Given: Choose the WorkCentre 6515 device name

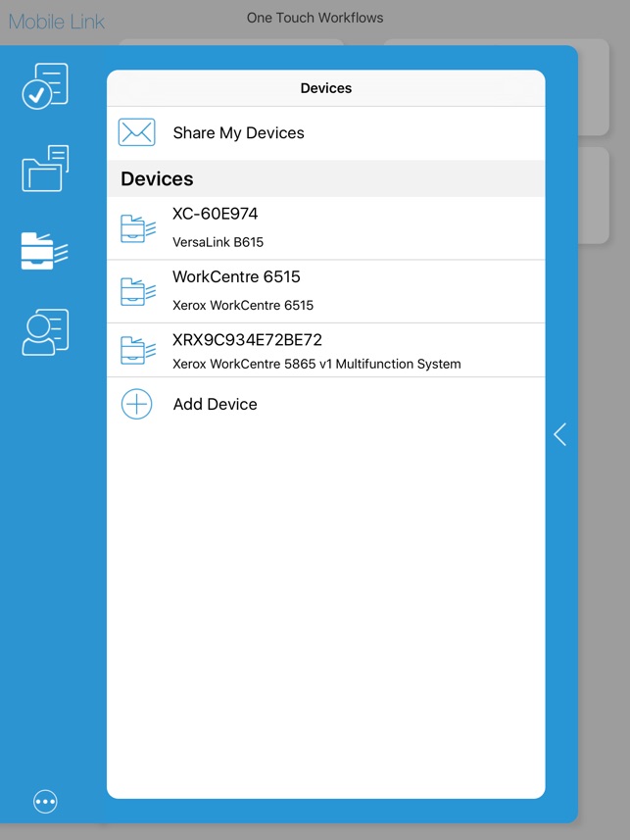Looking at the screenshot, I should [236, 277].
